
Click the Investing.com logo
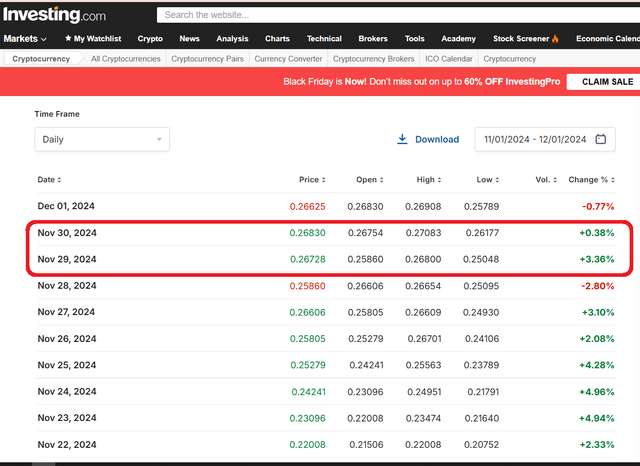click(x=54, y=15)
